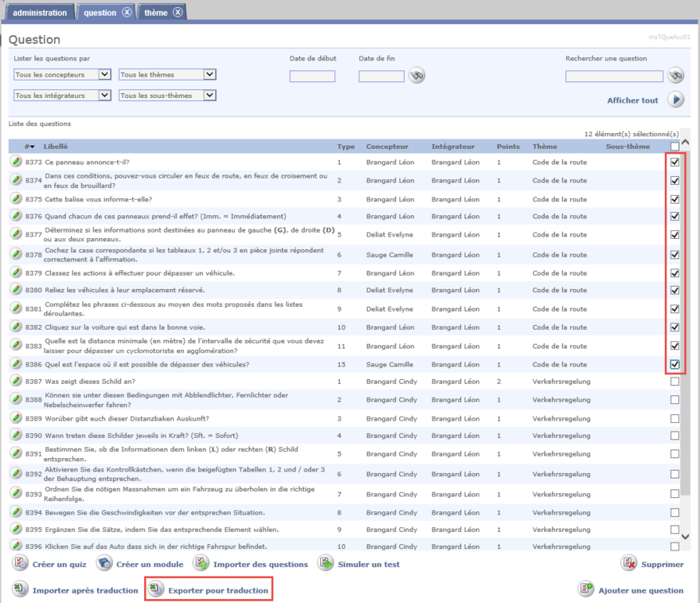The image size is (700, 603).
Task: Click Ajouter une question link
Action: pyautogui.click(x=642, y=590)
